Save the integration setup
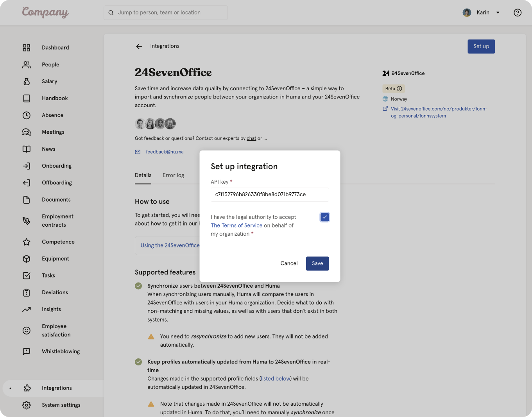 click(317, 263)
